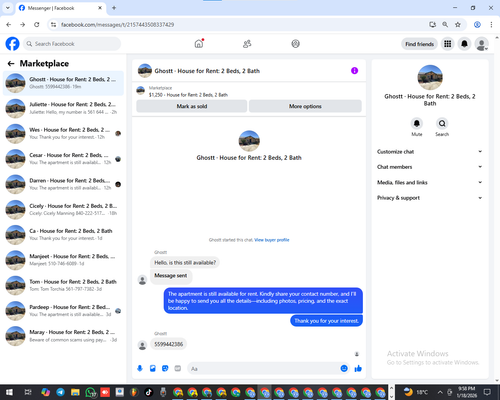Open a new browser tab
The width and height of the screenshot is (500, 400).
click(114, 8)
